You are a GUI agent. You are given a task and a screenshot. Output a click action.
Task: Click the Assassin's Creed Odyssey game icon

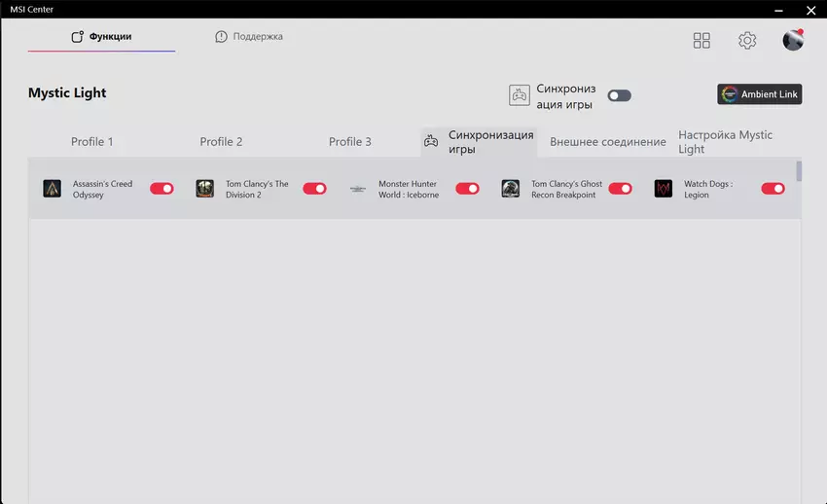[53, 189]
